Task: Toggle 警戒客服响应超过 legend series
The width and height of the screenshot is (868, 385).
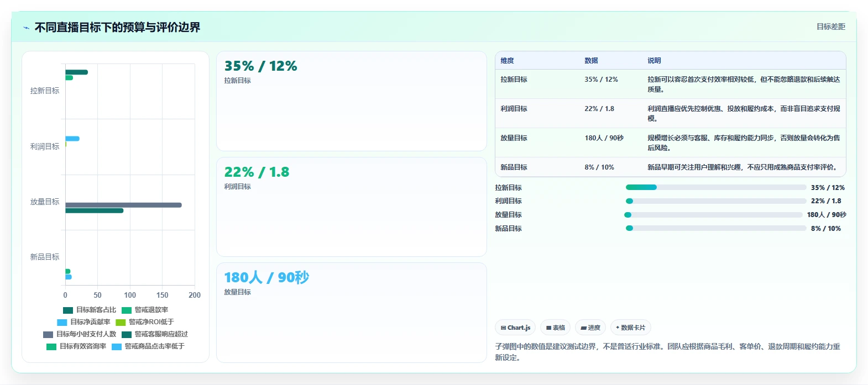Action: click(155, 334)
